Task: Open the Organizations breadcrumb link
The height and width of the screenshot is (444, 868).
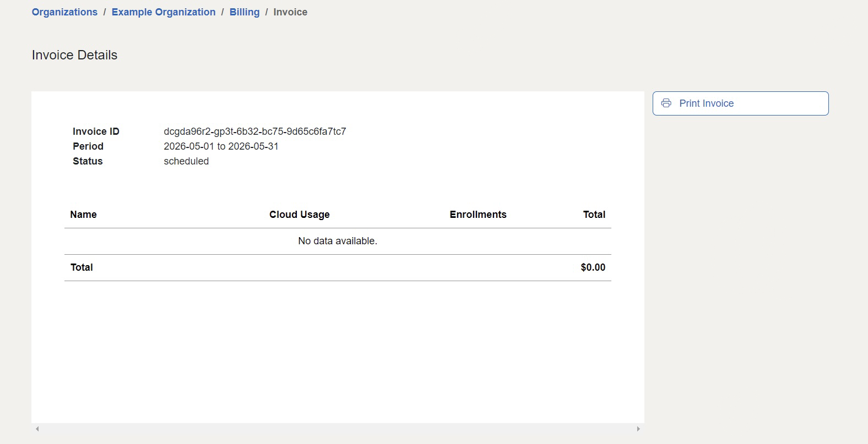Action: coord(64,12)
